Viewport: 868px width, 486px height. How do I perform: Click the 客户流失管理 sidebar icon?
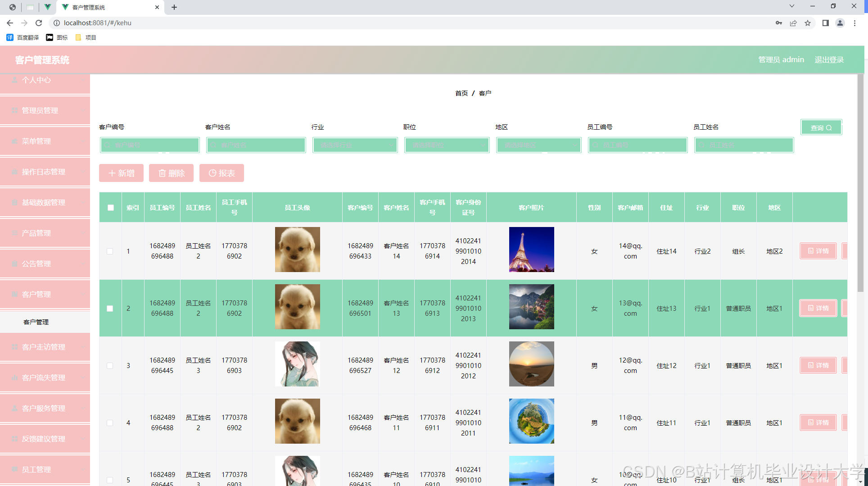coord(15,378)
